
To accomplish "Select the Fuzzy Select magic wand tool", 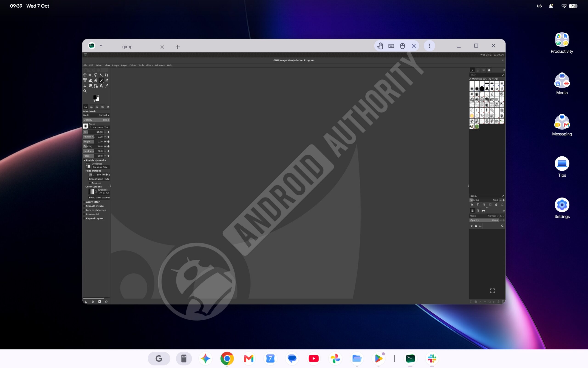I will click(101, 75).
